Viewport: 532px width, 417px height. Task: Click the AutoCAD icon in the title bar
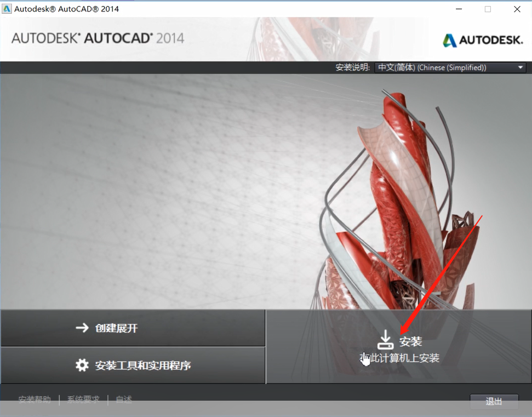click(8, 9)
